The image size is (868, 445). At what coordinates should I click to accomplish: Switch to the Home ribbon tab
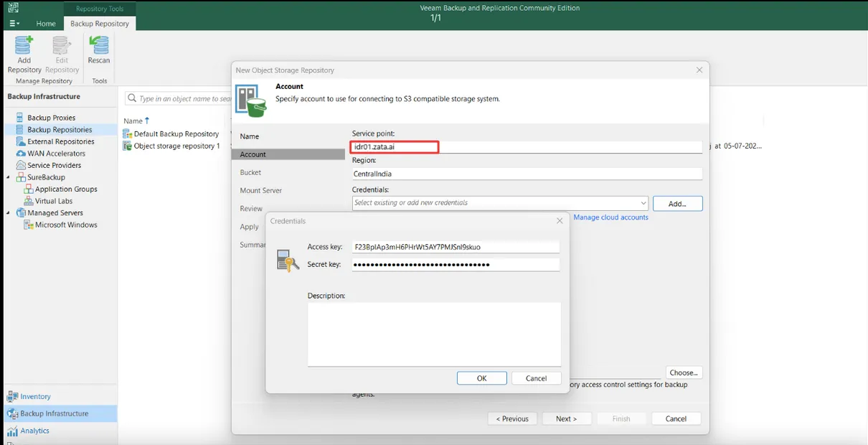pos(46,24)
